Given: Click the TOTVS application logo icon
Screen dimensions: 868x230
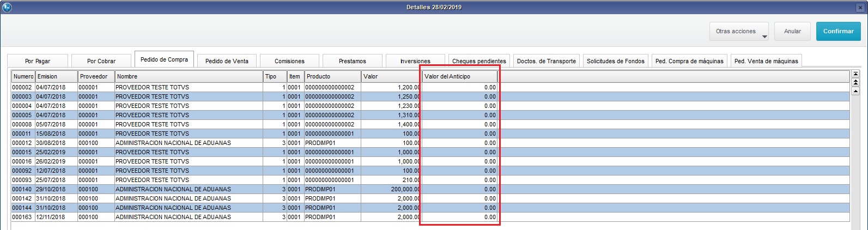Looking at the screenshot, I should click(x=7, y=8).
